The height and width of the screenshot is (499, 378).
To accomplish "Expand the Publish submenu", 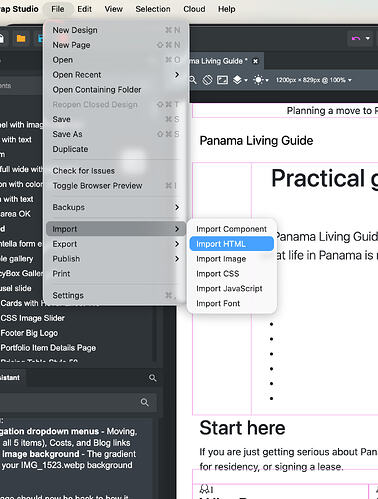I will coord(116,259).
